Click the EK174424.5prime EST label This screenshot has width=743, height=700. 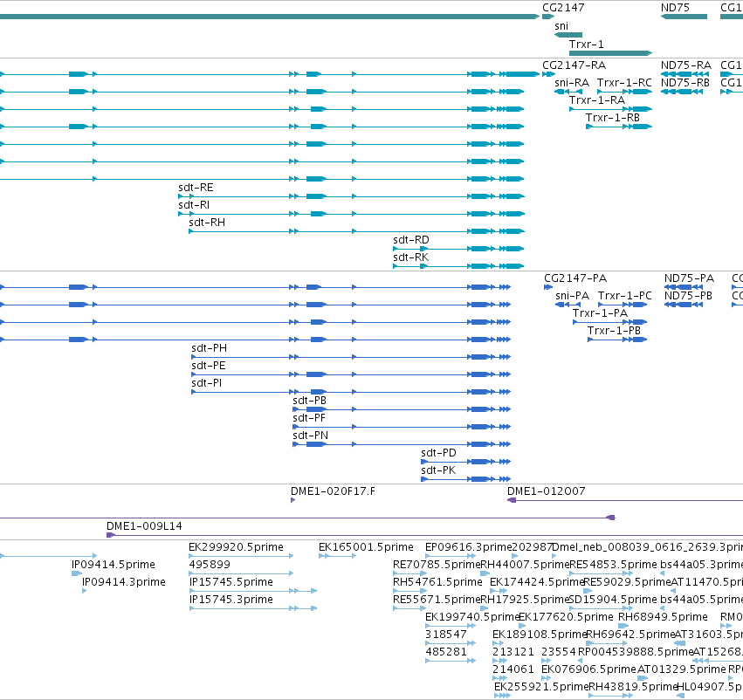coord(537,581)
